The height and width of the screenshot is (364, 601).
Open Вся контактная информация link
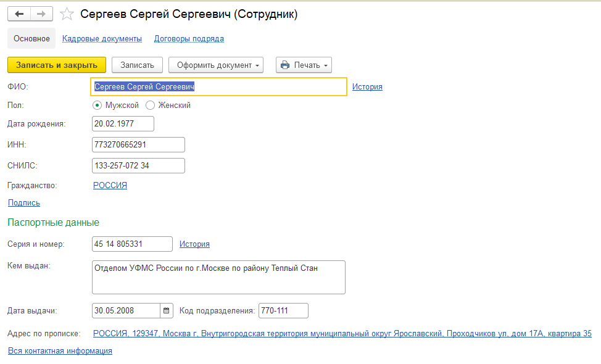(60, 350)
